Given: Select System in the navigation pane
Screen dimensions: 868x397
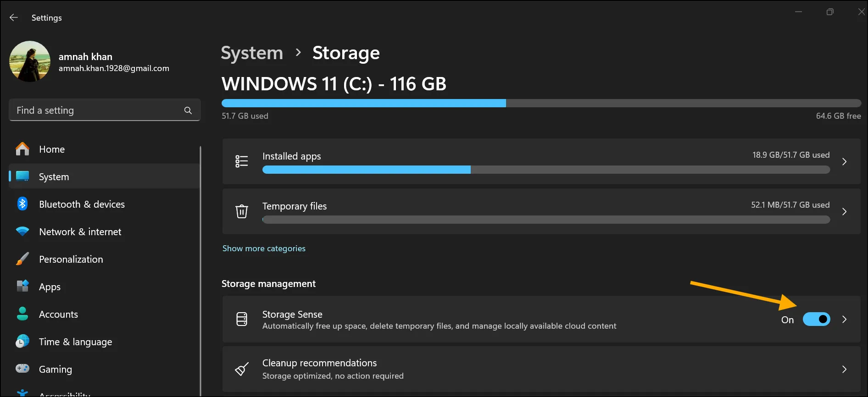Looking at the screenshot, I should [x=54, y=176].
